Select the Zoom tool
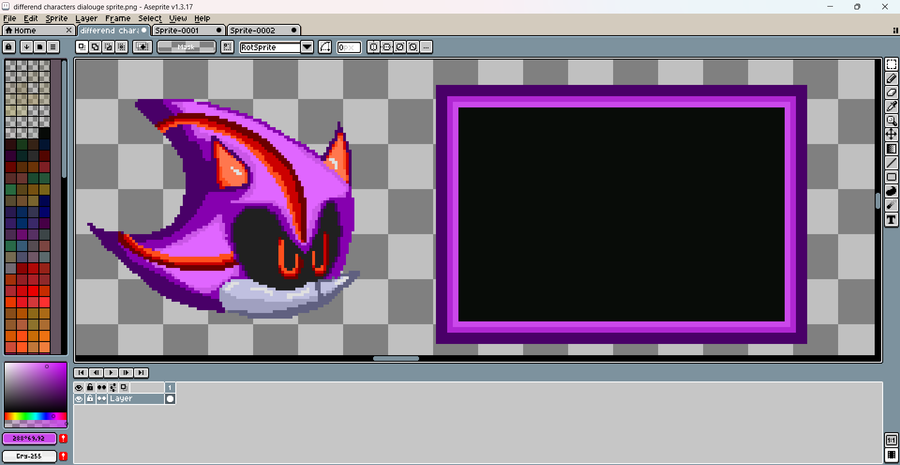This screenshot has height=465, width=900. [891, 121]
